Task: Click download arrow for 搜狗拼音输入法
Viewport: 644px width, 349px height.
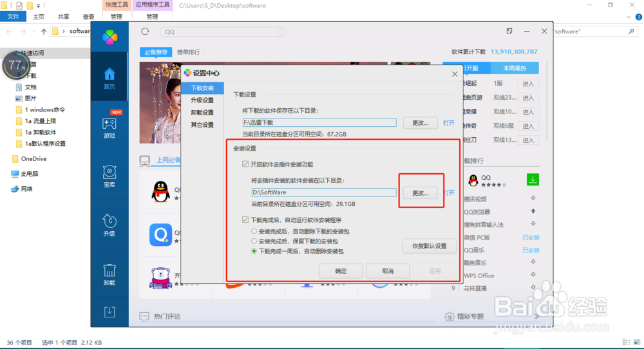Action: tap(533, 224)
